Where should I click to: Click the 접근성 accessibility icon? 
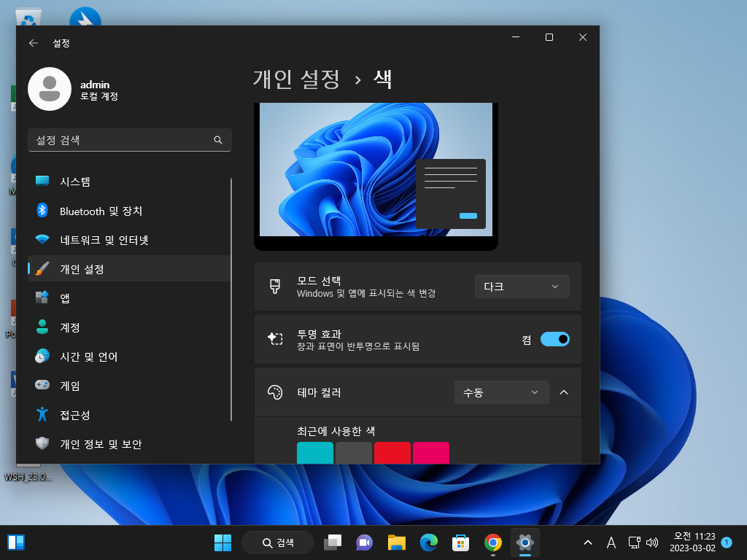(x=42, y=414)
